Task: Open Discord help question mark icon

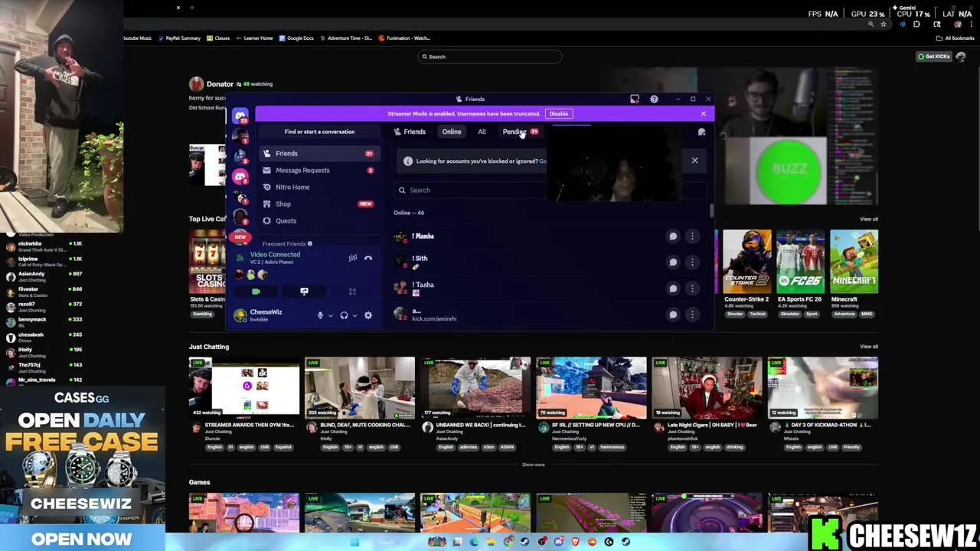Action: (654, 99)
